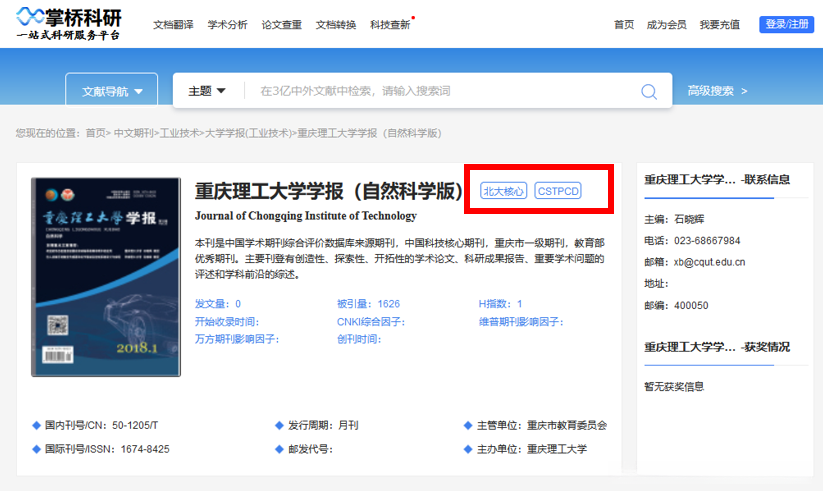The image size is (823, 491).
Task: Click H指数: 1 statistic
Action: (x=500, y=304)
